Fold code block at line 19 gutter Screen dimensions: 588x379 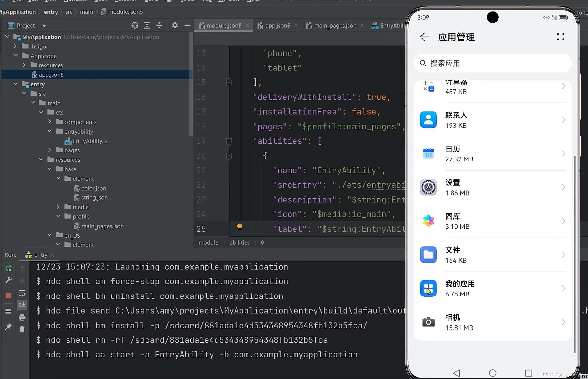229,142
